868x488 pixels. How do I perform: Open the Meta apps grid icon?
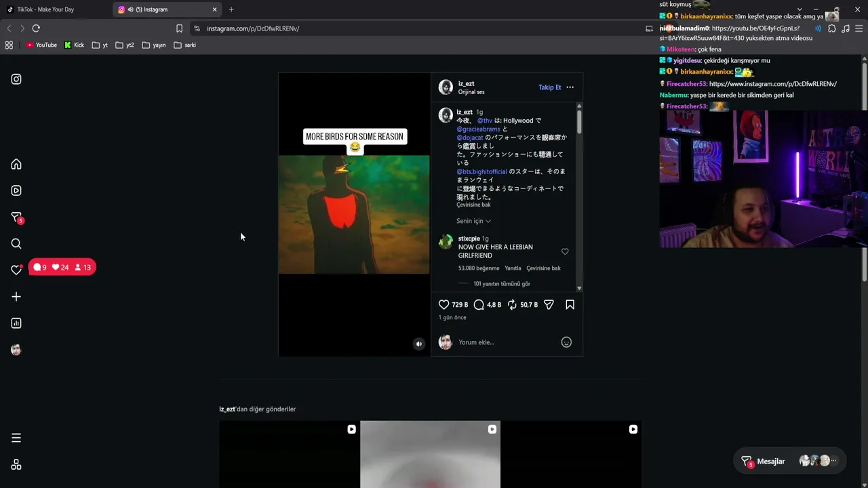pos(16,464)
